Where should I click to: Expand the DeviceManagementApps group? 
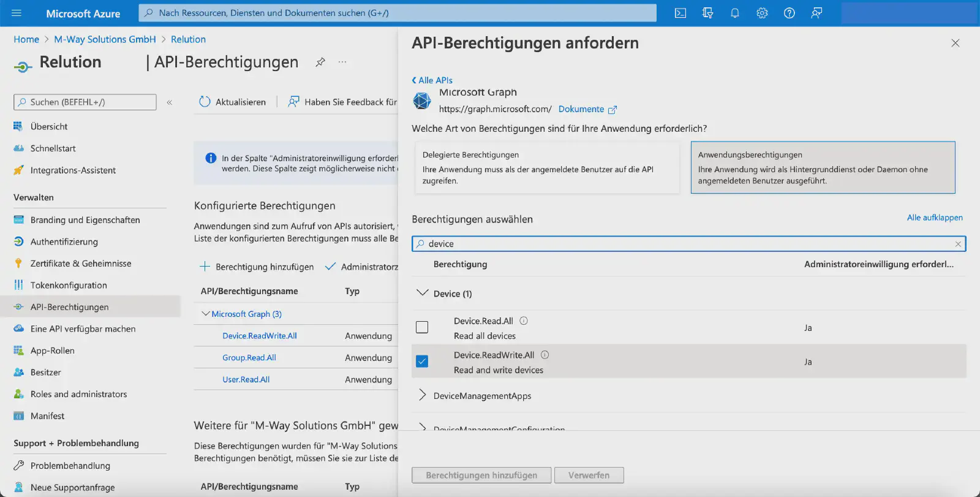click(422, 395)
